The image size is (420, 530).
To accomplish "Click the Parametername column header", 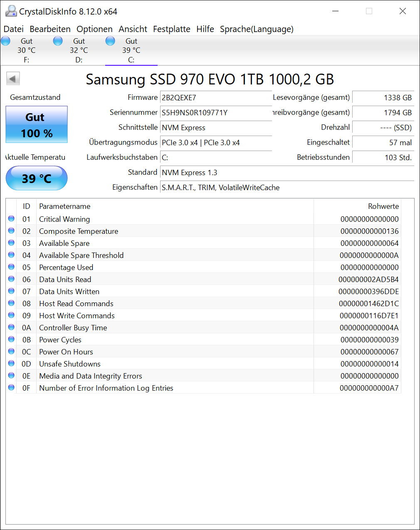I will (x=175, y=206).
